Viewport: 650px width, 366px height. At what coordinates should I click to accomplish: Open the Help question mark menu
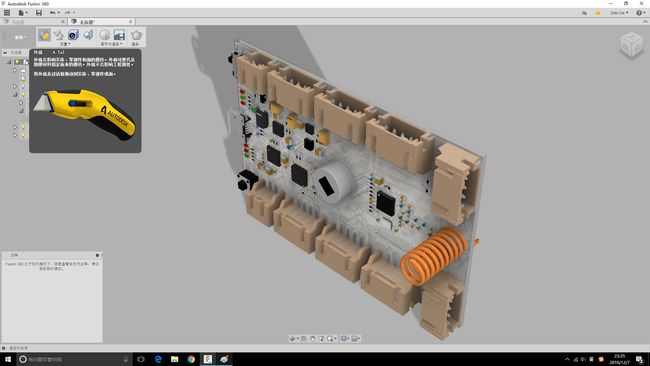coord(639,13)
